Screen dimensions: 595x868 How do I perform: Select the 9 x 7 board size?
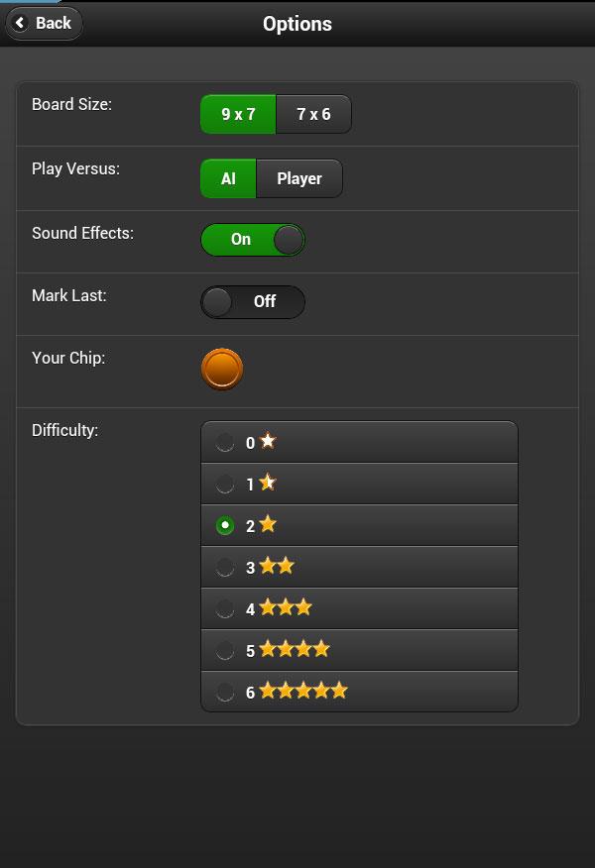pos(238,114)
